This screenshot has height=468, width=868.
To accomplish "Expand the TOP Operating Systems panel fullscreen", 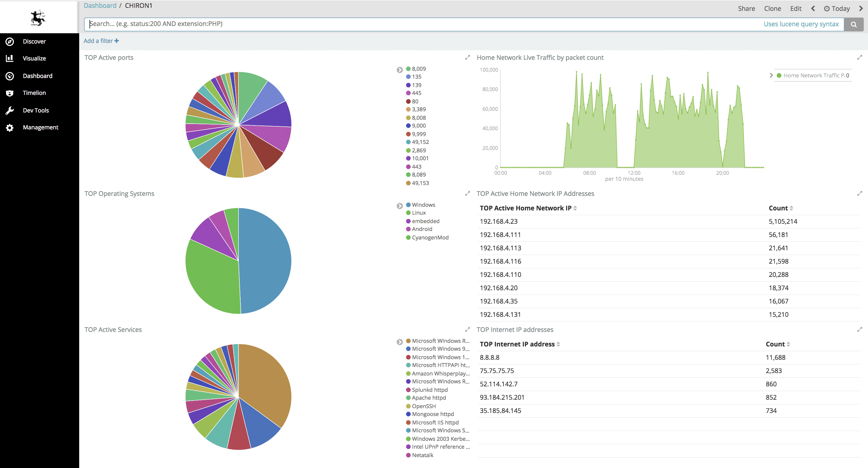I will point(467,193).
